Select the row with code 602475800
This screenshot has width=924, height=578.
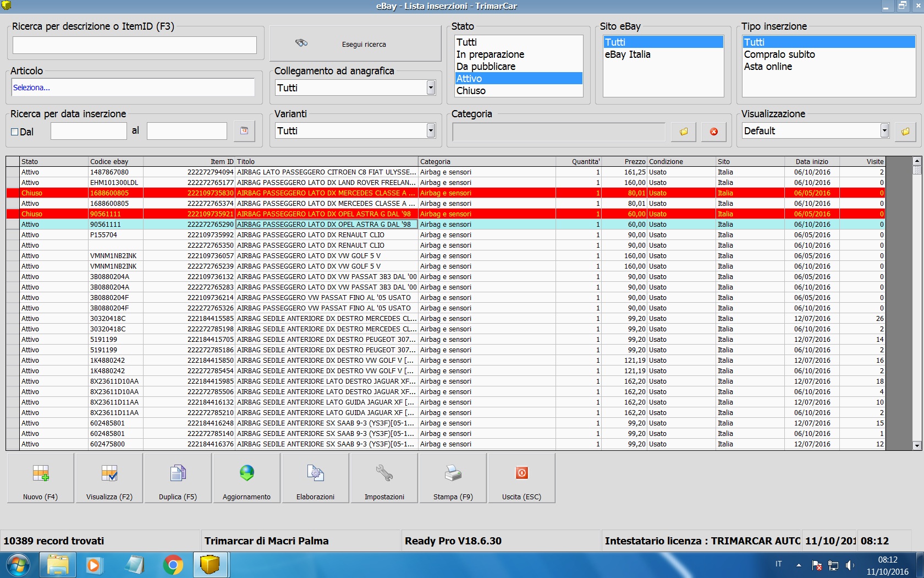[446, 444]
